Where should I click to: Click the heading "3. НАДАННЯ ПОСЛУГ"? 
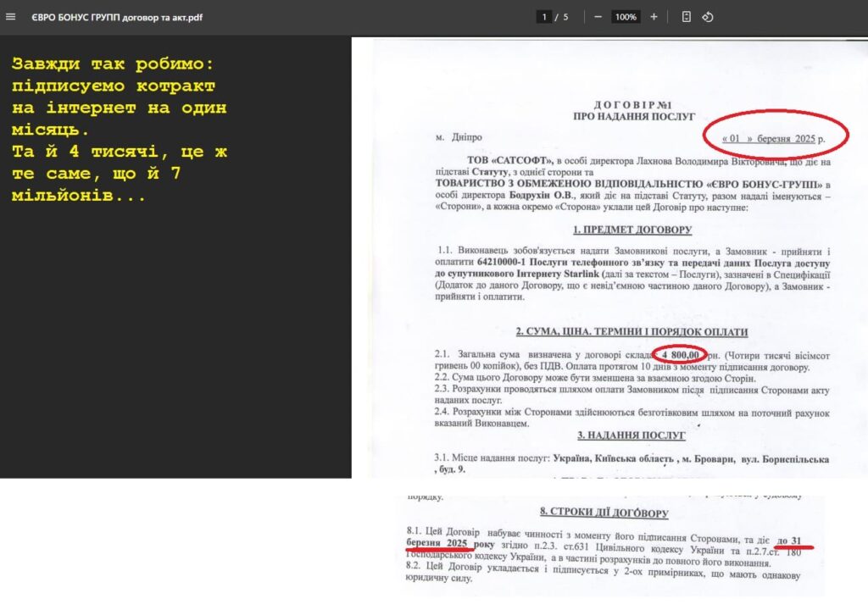coord(632,435)
